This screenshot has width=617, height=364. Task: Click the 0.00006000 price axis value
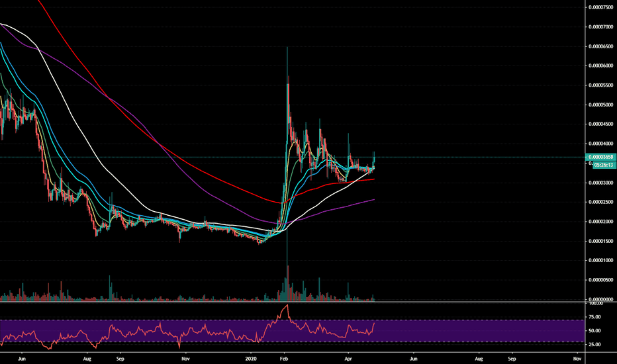click(x=601, y=66)
